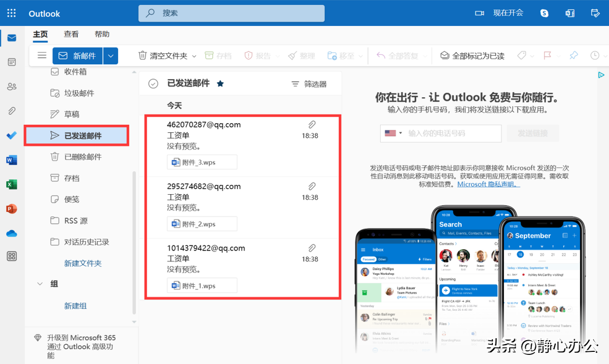609x364 pixels.
Task: Launch Word from the left rail
Action: click(x=12, y=160)
